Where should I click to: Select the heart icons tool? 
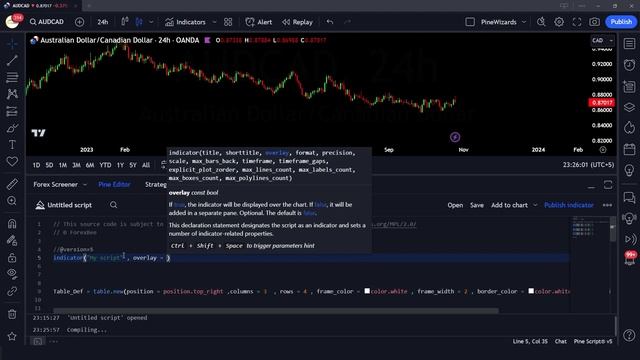pos(12,162)
